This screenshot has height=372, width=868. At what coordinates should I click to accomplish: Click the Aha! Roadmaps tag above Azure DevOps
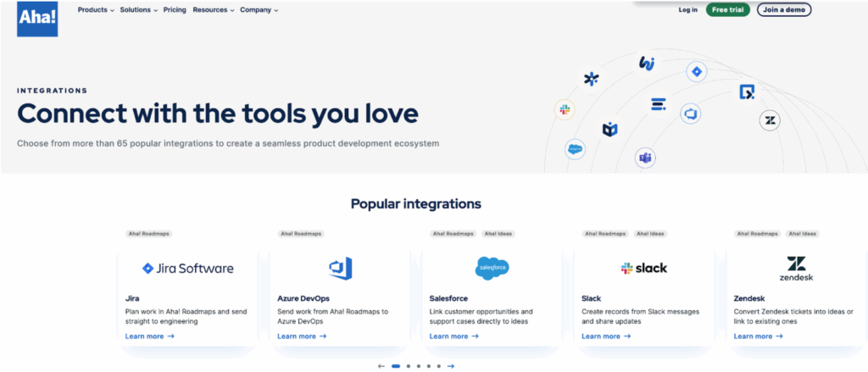[301, 234]
